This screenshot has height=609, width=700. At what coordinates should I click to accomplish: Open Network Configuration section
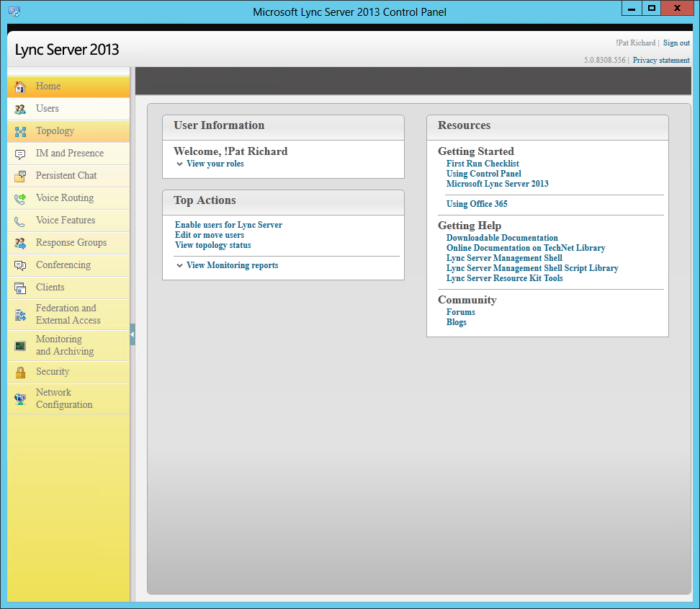pos(68,399)
